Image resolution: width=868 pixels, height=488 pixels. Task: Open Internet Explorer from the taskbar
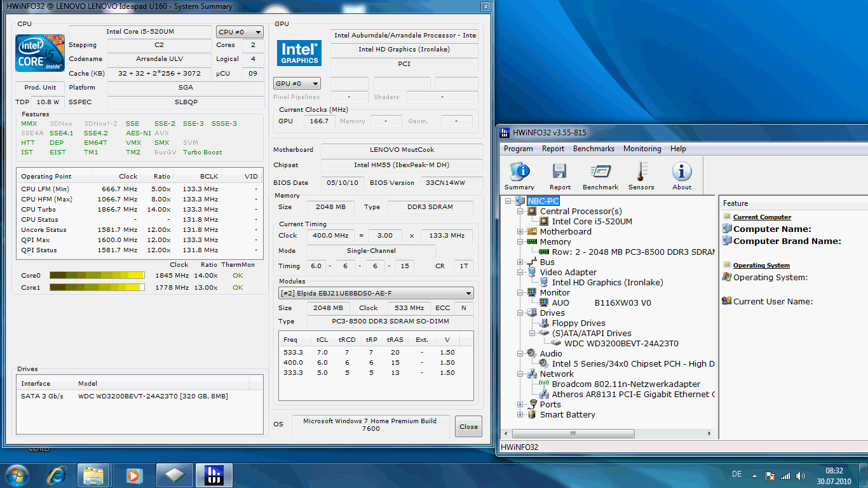tap(57, 475)
